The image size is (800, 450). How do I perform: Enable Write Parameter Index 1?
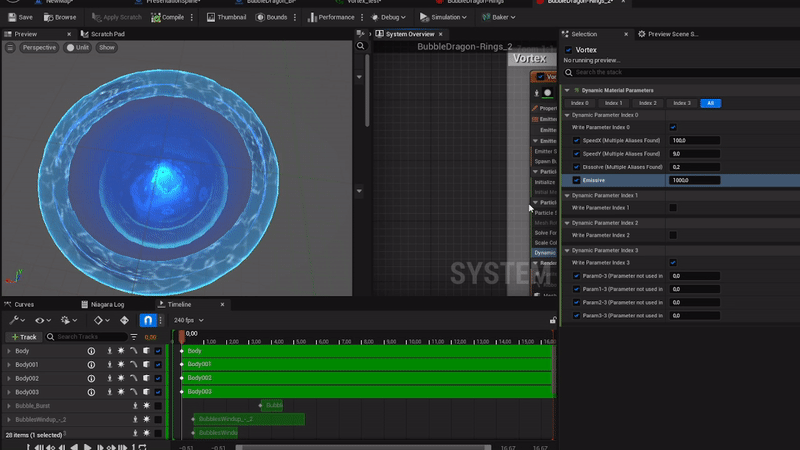[x=673, y=208]
